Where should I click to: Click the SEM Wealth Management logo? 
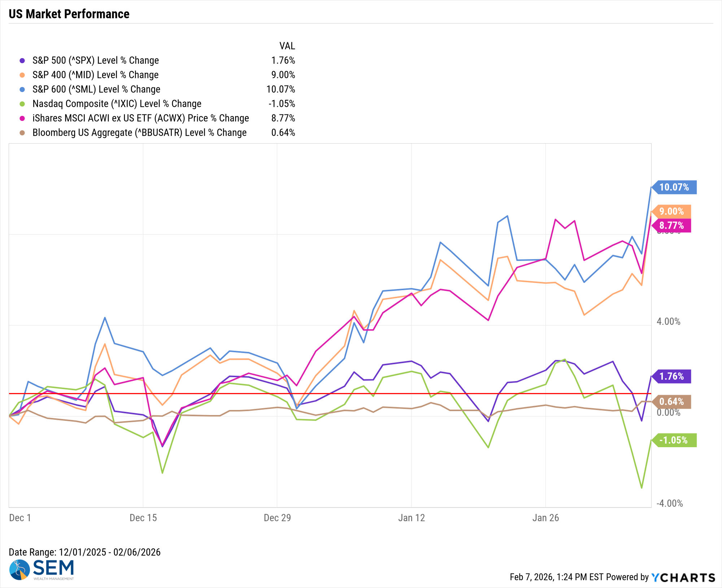[x=42, y=570]
